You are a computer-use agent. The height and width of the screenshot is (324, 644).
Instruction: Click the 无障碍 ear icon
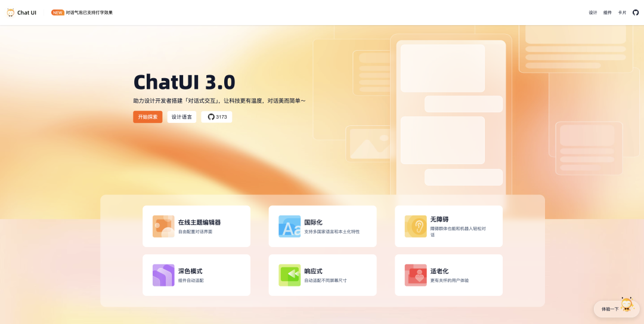(416, 226)
